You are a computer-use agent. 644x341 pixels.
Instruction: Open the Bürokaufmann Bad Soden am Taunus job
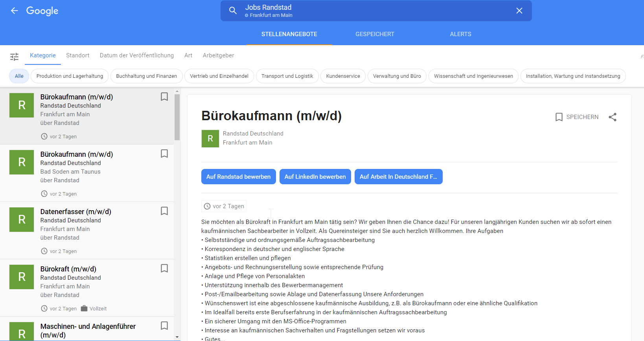(87, 173)
